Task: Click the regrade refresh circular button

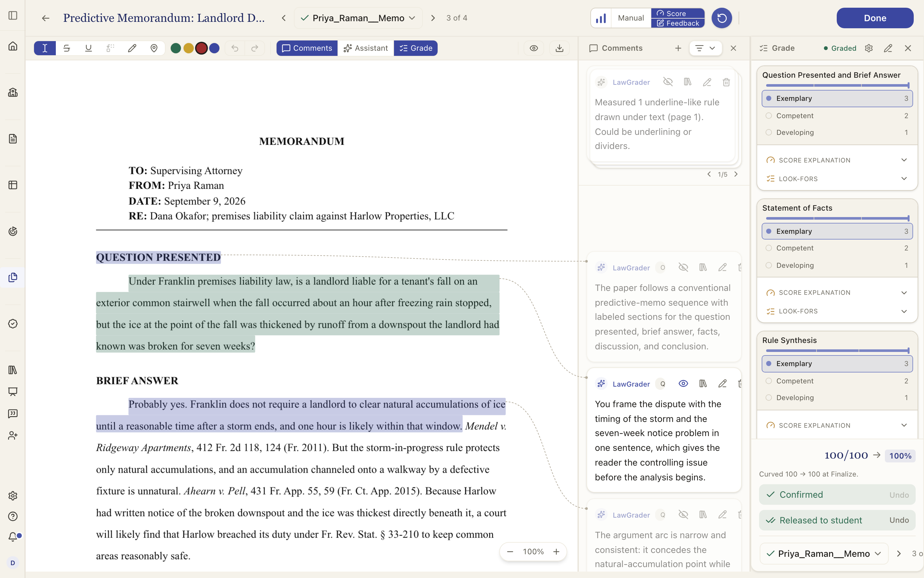Action: [x=722, y=18]
